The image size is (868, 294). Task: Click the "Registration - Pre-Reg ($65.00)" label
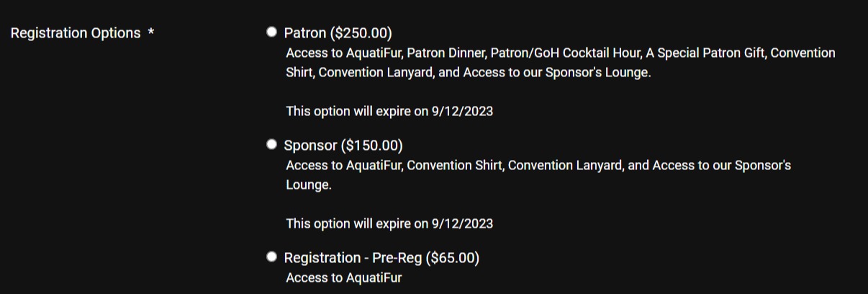tap(381, 258)
